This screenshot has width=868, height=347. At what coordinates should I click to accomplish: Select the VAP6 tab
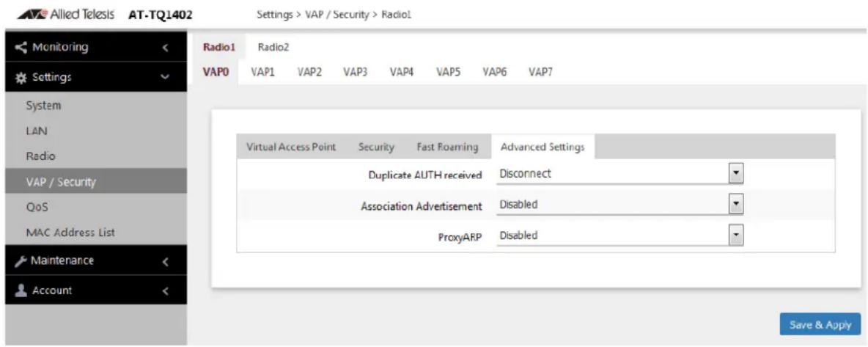495,71
